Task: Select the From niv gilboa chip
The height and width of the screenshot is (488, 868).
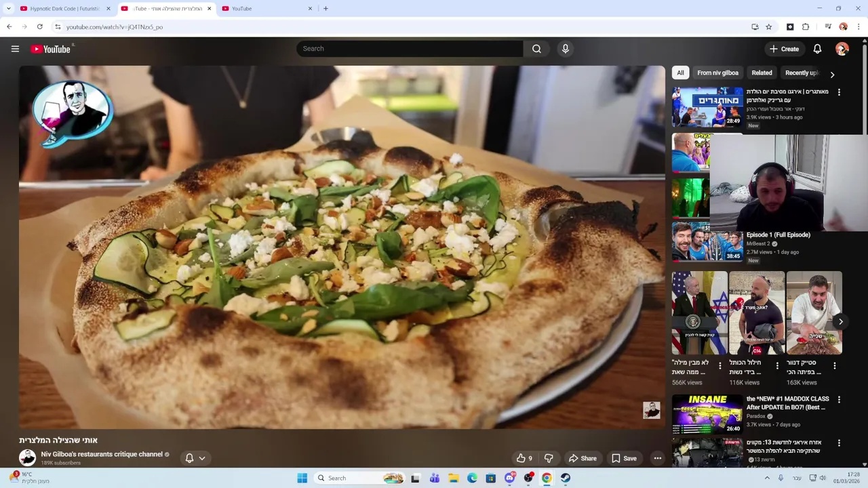Action: [717, 73]
